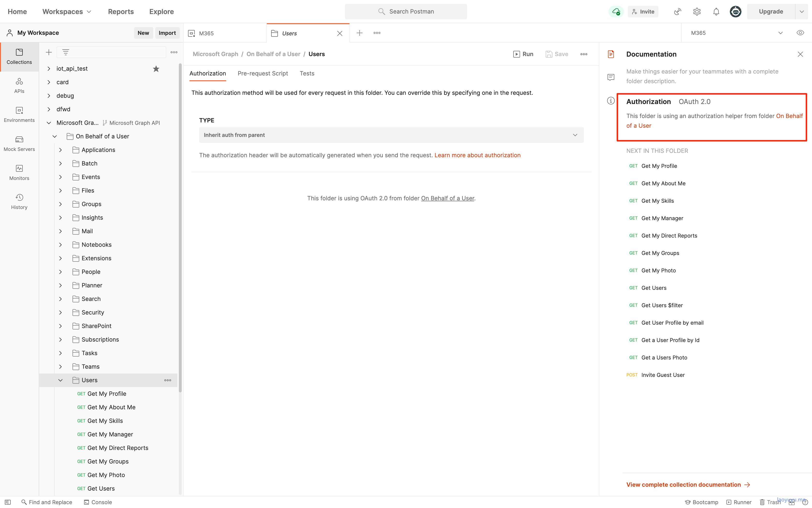This screenshot has width=812, height=508.
Task: Collapse the On Behalf of a User folder
Action: pyautogui.click(x=54, y=136)
